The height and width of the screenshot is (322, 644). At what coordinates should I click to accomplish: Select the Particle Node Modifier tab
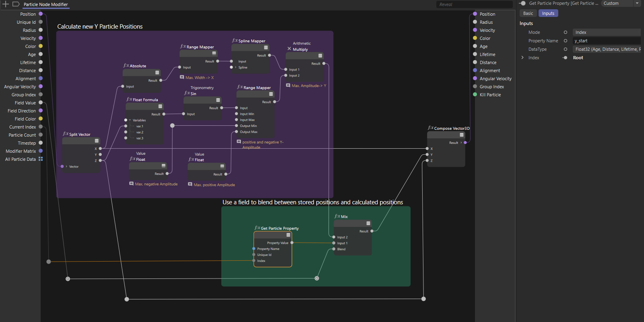click(x=45, y=4)
